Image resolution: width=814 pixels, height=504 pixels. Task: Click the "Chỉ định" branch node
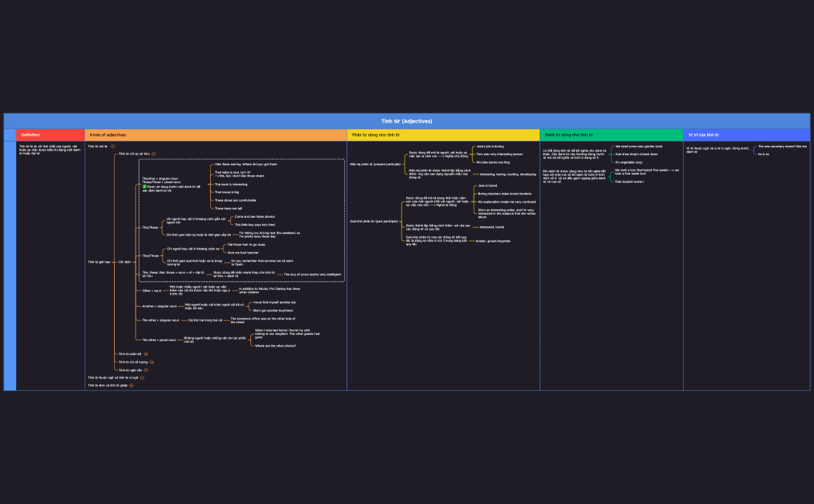pos(125,262)
